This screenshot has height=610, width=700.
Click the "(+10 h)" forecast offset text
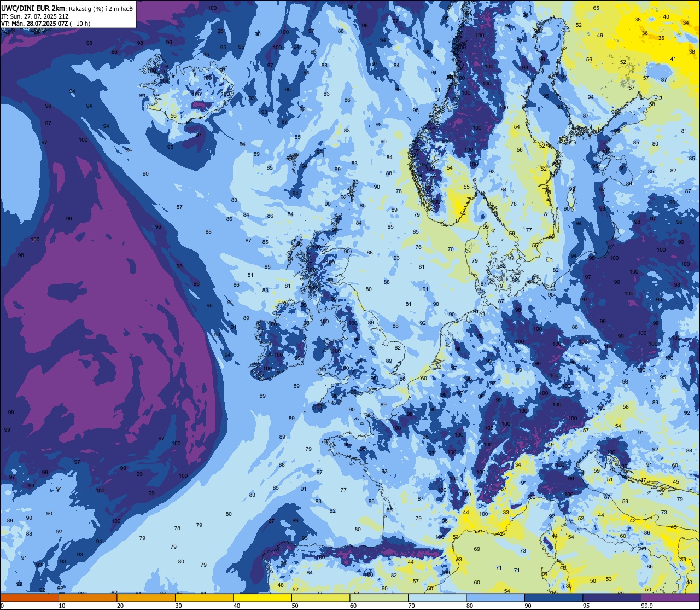click(80, 23)
